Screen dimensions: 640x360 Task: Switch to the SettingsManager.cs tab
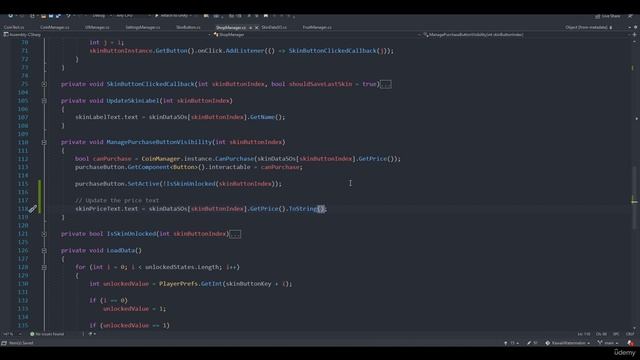(143, 27)
